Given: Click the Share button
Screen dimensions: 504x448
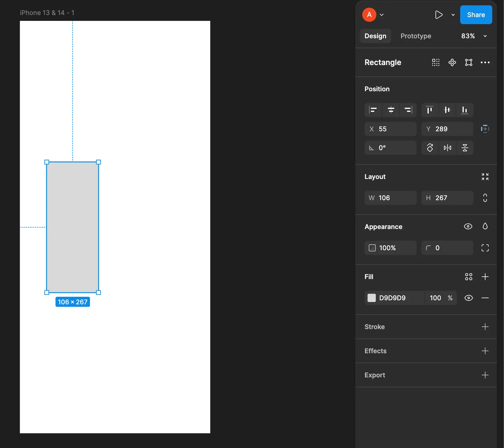Looking at the screenshot, I should pos(476,15).
